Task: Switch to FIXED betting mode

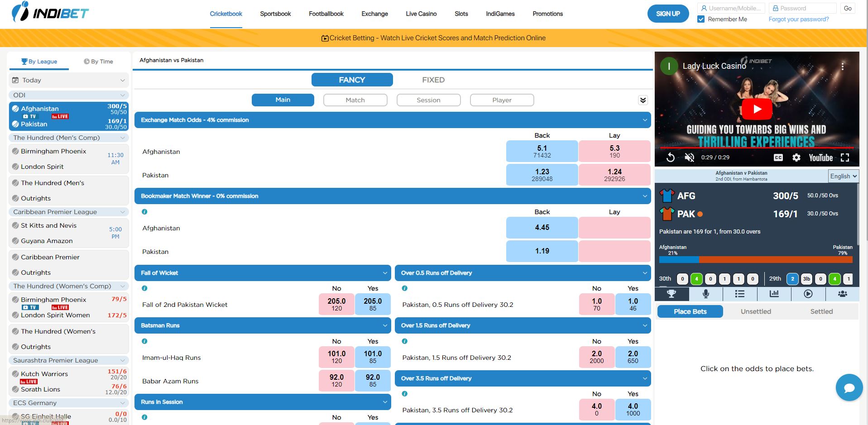Action: coord(433,80)
